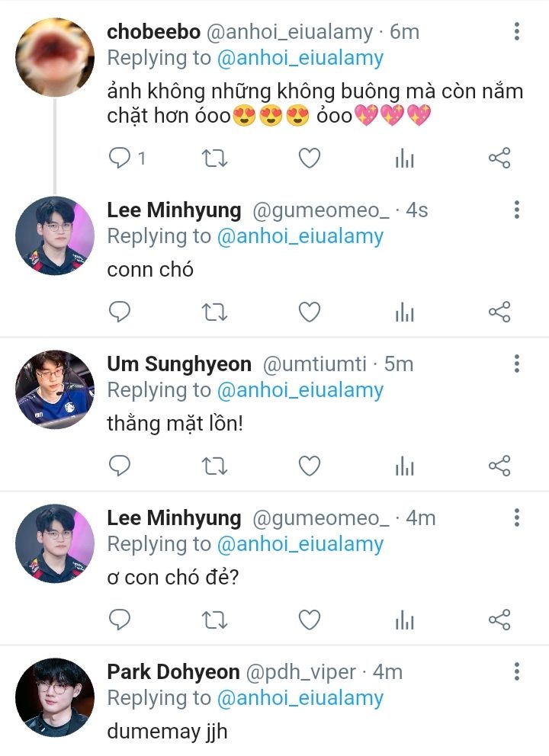Viewport: 549px width, 756px height.
Task: Open @anhoi_eiualamy link in Park Dohyeon's reply
Action: [x=300, y=698]
